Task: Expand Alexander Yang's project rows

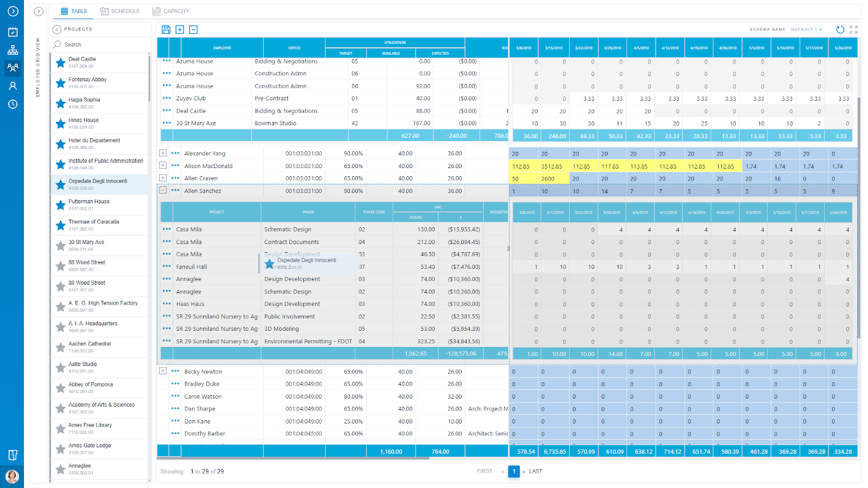Action: click(x=162, y=153)
